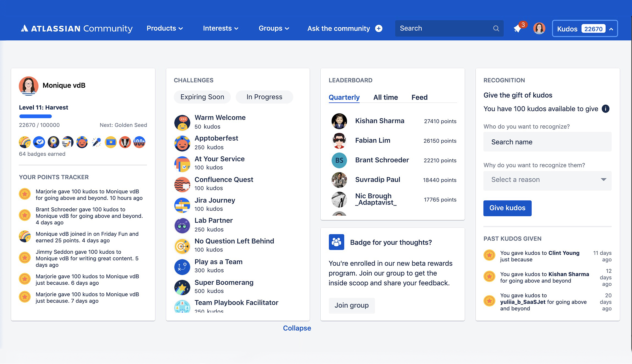Image resolution: width=632 pixels, height=364 pixels.
Task: Click the badger face badge in badges row
Action: click(x=125, y=142)
